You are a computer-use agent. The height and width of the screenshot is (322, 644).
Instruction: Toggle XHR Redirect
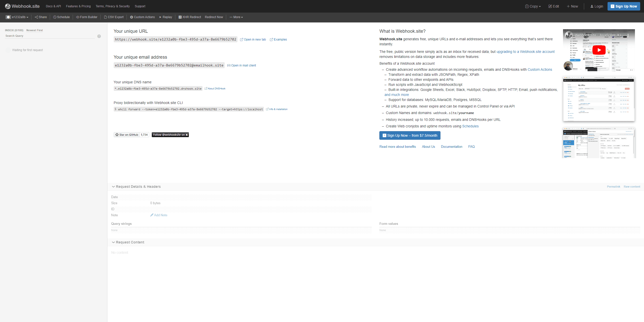[190, 17]
